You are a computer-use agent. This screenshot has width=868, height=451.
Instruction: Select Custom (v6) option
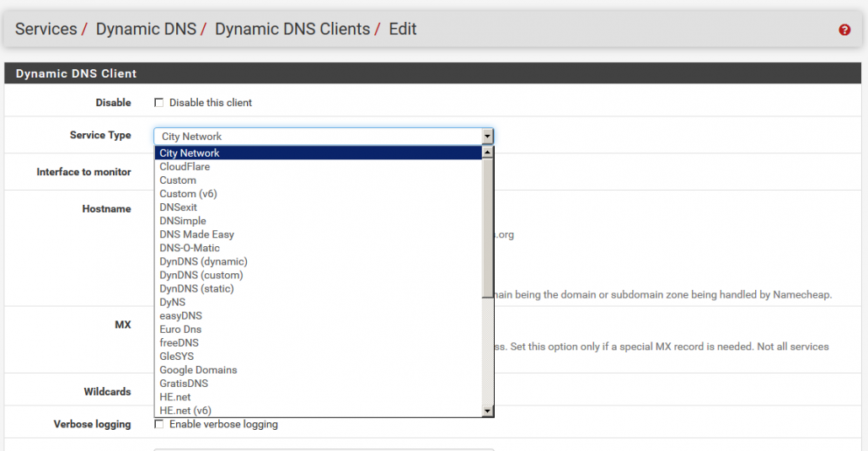point(319,193)
